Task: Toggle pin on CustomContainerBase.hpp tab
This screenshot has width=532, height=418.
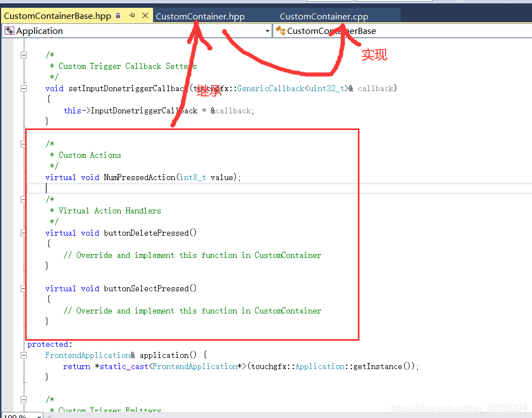Action: tap(132, 16)
